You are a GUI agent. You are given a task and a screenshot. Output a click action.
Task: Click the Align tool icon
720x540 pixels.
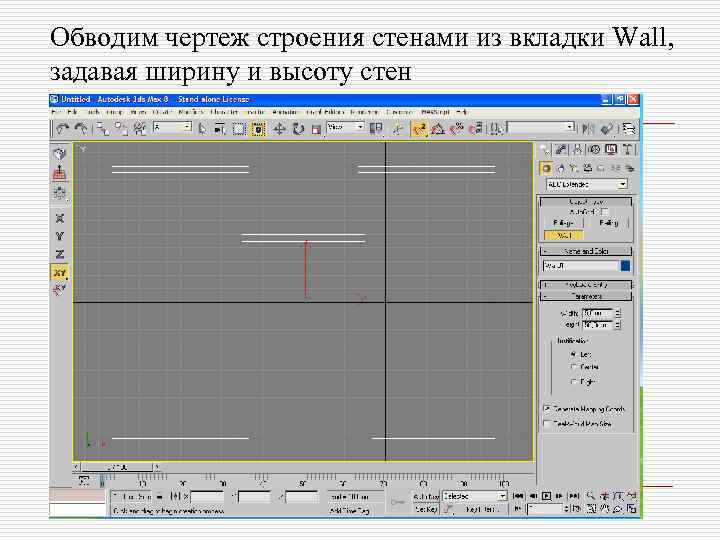pos(607,129)
